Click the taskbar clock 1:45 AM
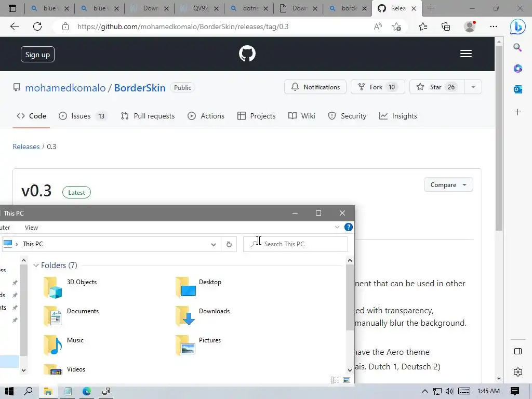This screenshot has width=532, height=399. (x=488, y=391)
